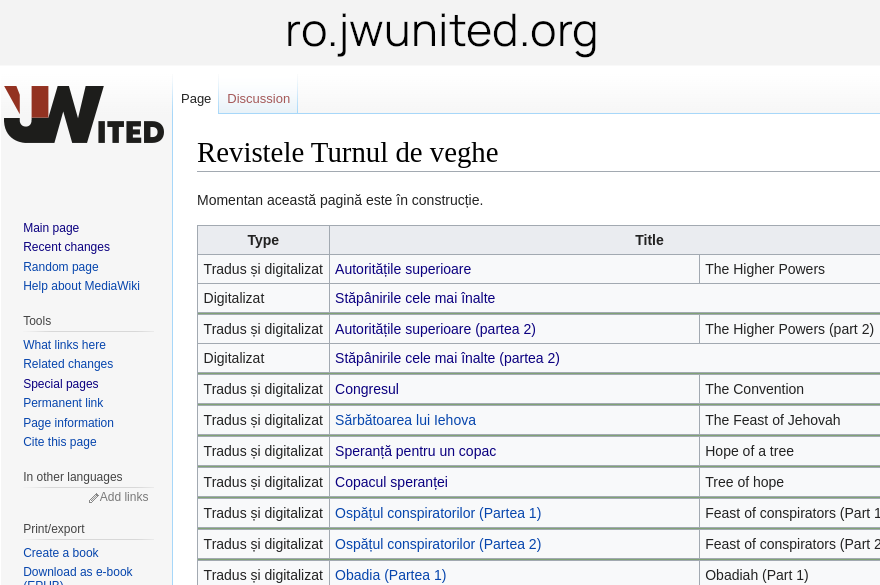This screenshot has width=880, height=585.
Task: Click the Type column header
Action: (x=263, y=240)
